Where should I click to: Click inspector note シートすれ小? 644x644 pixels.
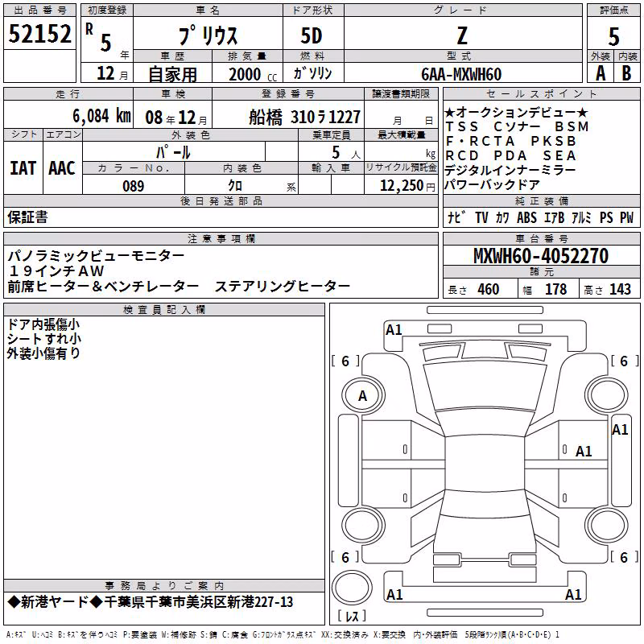point(43,339)
